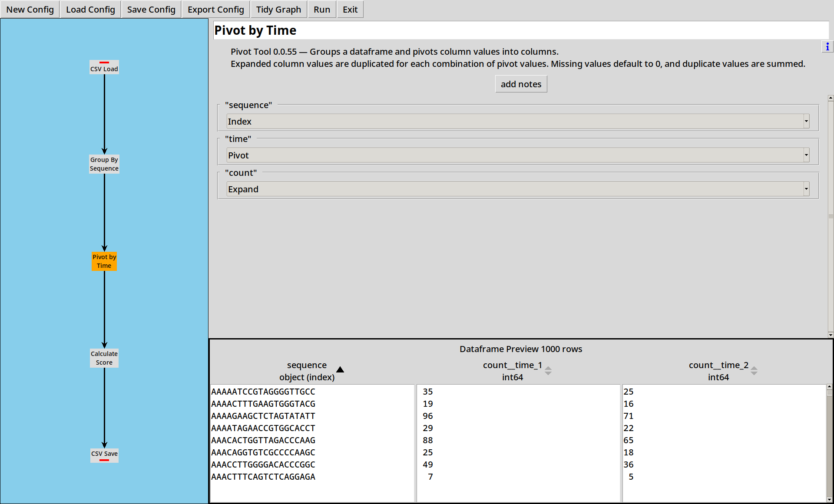Click settings panel scrollbar up arrow
Image resolution: width=834 pixels, height=504 pixels.
[x=831, y=98]
